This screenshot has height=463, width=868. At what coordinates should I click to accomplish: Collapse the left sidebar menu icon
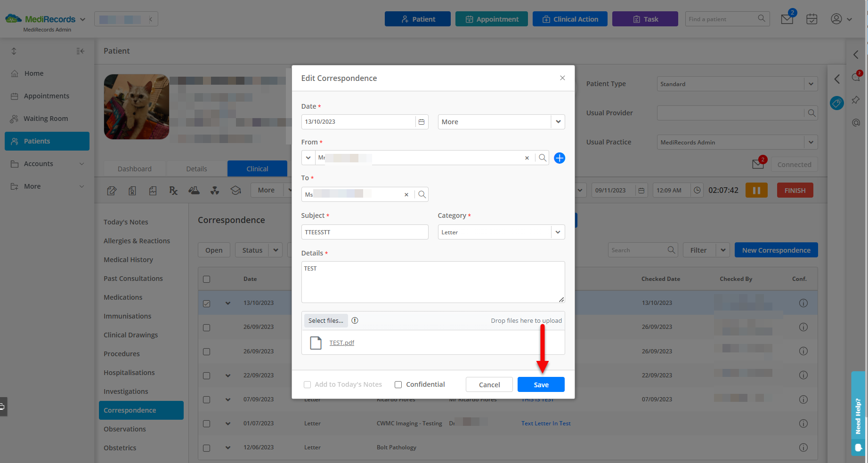tap(81, 51)
